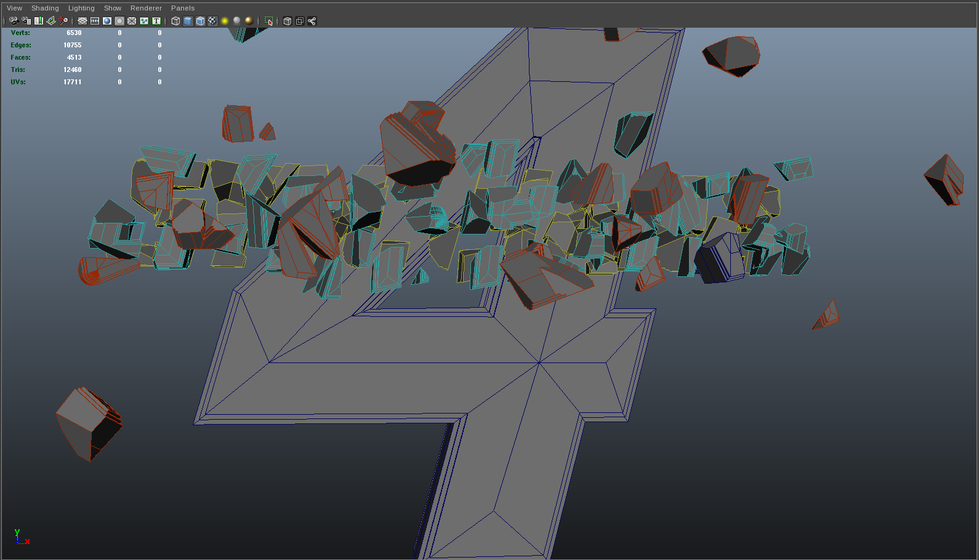Viewport: 979px width, 560px height.
Task: Click the Use All Lights yellow sphere
Action: click(x=225, y=21)
